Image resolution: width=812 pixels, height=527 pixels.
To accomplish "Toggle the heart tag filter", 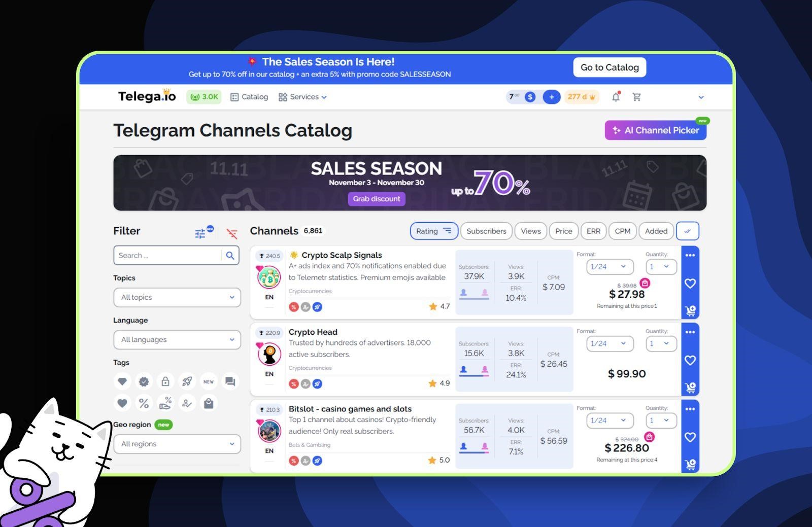I will click(x=122, y=403).
